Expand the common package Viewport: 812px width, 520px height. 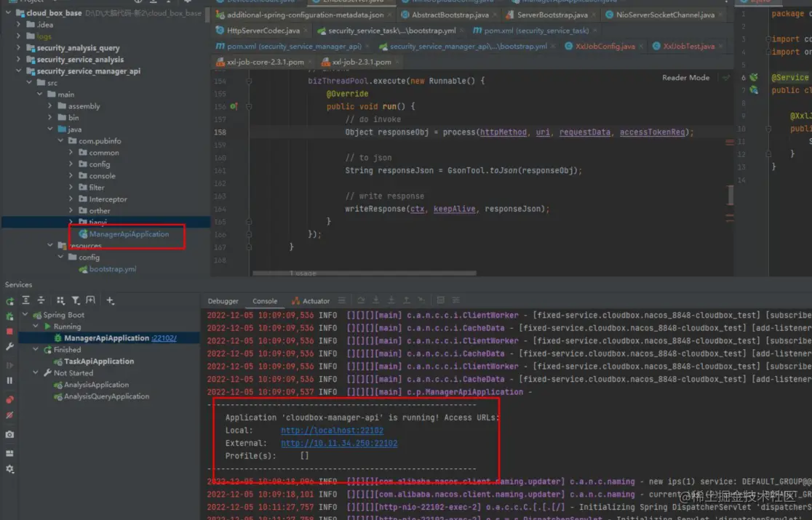point(71,153)
